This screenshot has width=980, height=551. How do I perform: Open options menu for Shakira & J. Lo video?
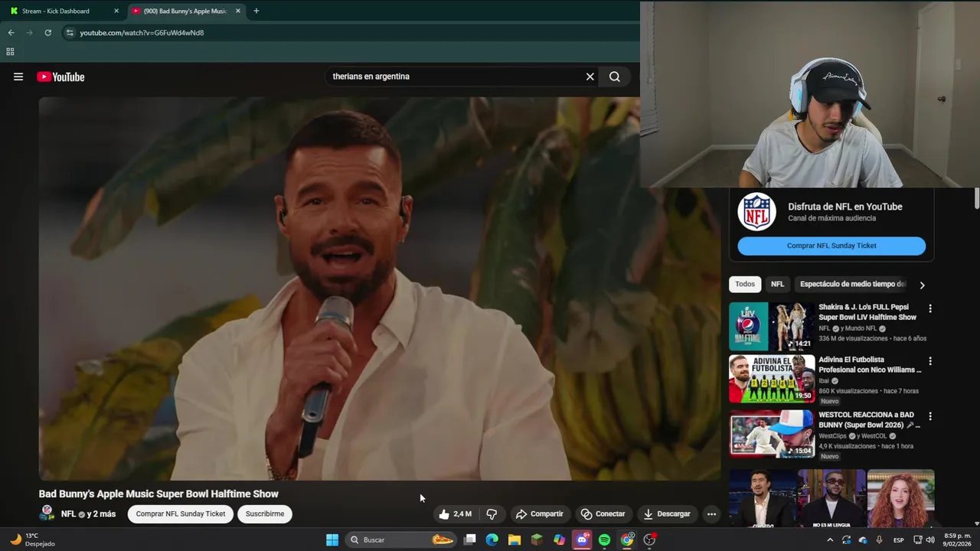tap(930, 308)
